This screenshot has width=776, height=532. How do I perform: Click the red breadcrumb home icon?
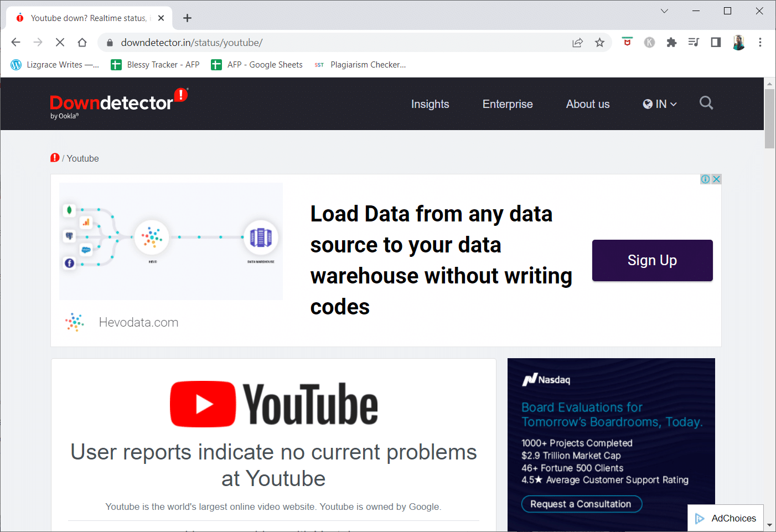(x=55, y=158)
